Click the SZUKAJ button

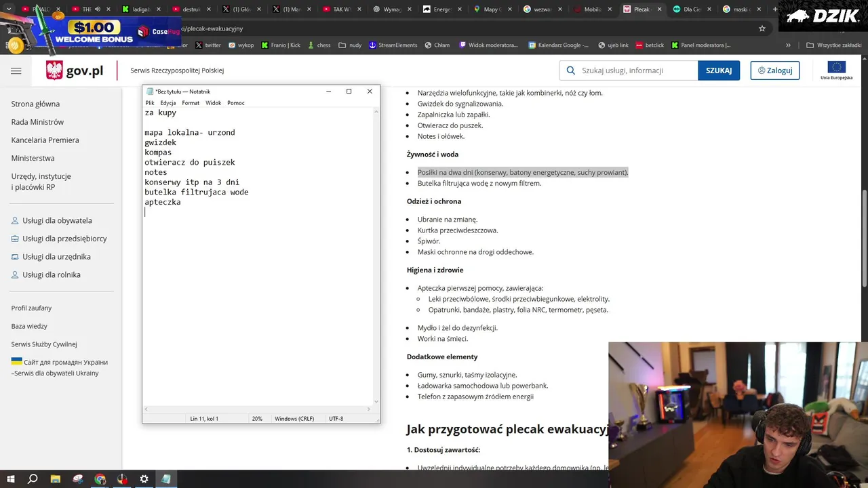click(x=719, y=70)
